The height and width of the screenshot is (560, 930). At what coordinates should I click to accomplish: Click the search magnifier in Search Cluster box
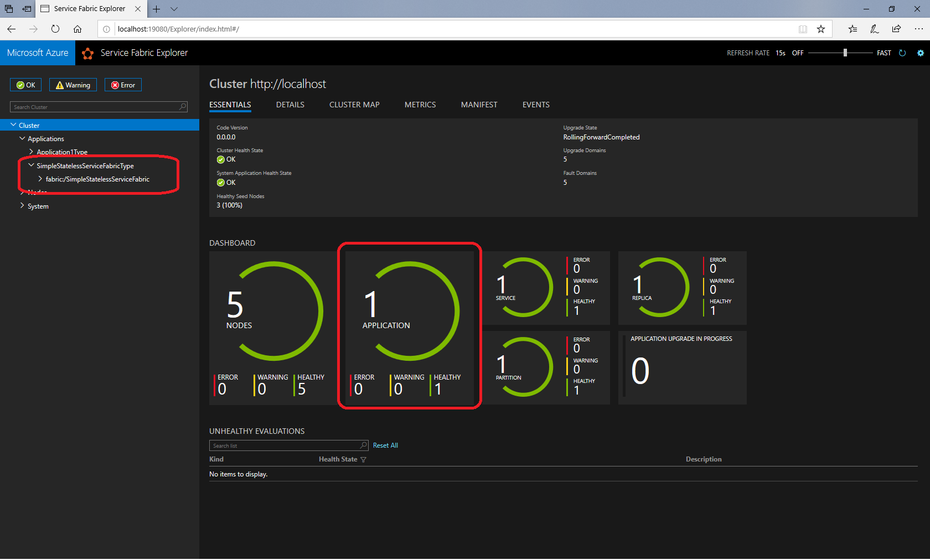coord(183,107)
